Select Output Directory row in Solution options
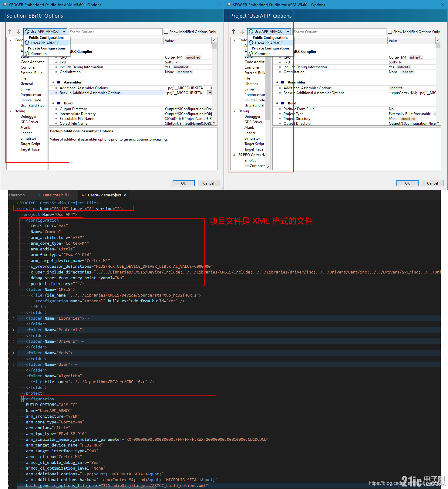Screen dimensions: 448x489 point(130,109)
